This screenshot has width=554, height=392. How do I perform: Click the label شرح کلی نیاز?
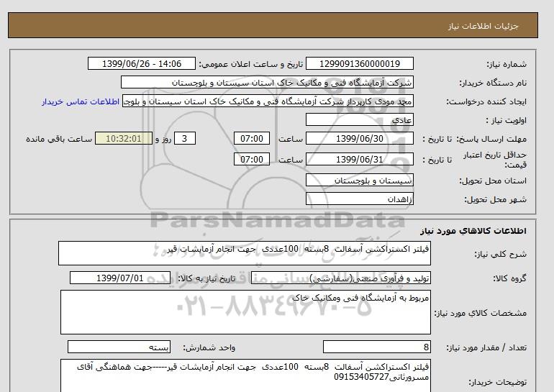[500, 254]
